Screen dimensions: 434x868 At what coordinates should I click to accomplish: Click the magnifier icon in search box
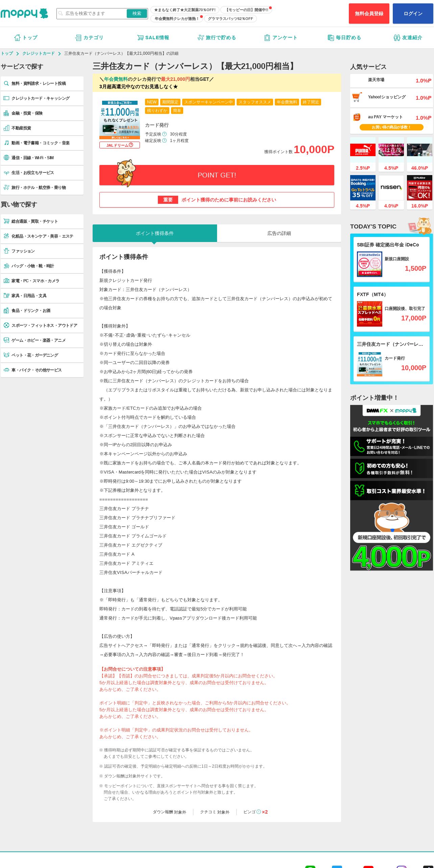click(x=61, y=14)
